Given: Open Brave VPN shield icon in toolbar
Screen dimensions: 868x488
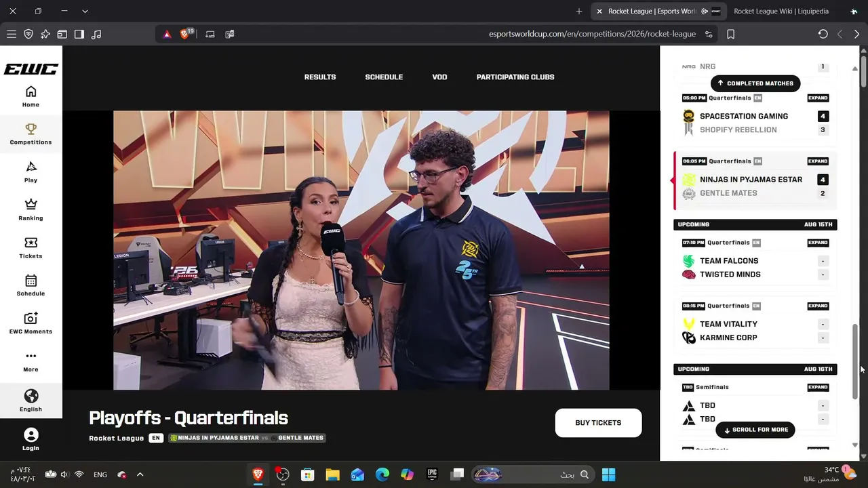Looking at the screenshot, I should (x=28, y=34).
